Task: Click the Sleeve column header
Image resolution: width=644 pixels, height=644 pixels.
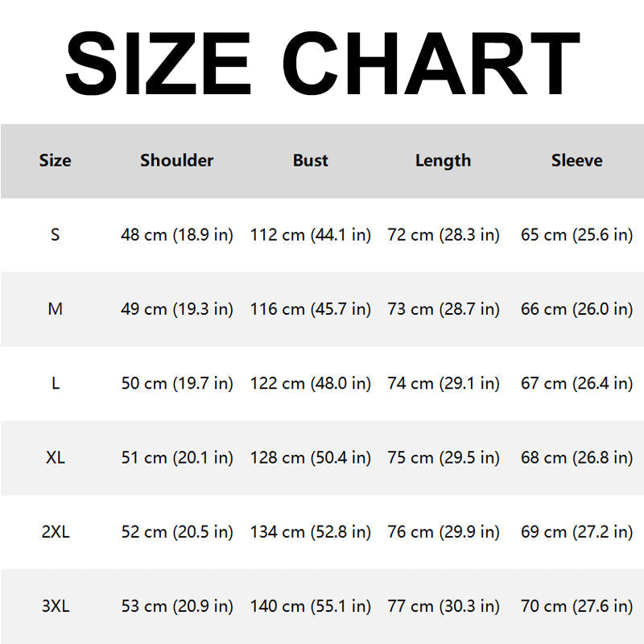Action: click(576, 160)
